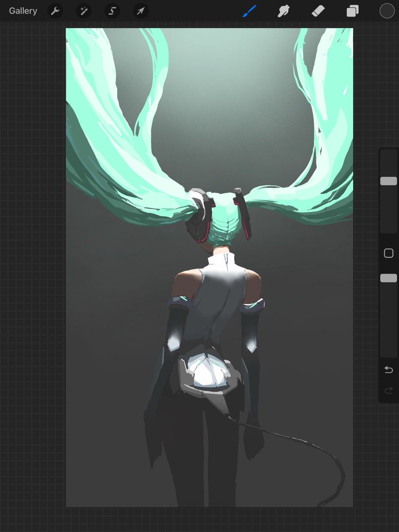Redo the last undone stroke
399x532 pixels.
click(388, 391)
